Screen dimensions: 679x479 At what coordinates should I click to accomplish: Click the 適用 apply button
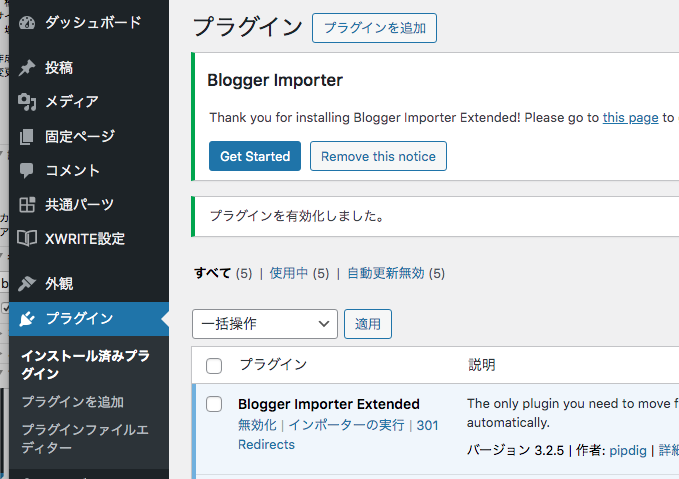(x=368, y=324)
